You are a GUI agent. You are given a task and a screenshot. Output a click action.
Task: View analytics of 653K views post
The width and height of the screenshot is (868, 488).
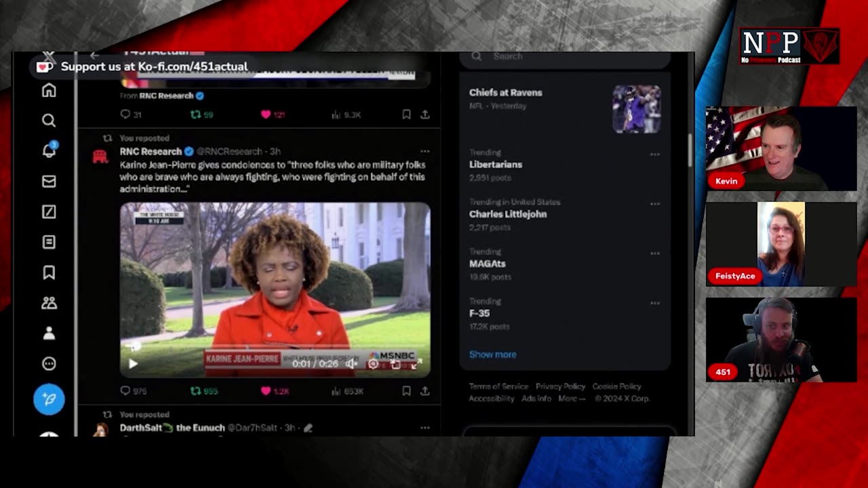(x=347, y=391)
